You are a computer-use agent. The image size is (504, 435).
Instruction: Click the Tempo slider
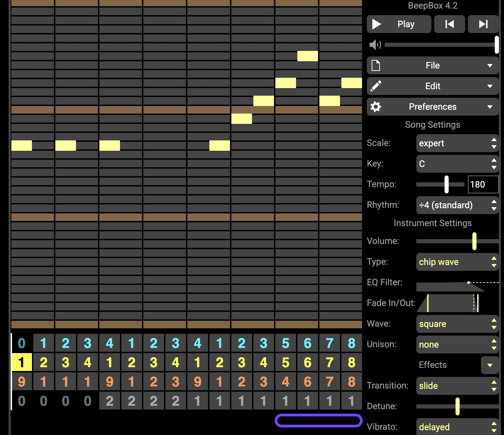(440, 184)
